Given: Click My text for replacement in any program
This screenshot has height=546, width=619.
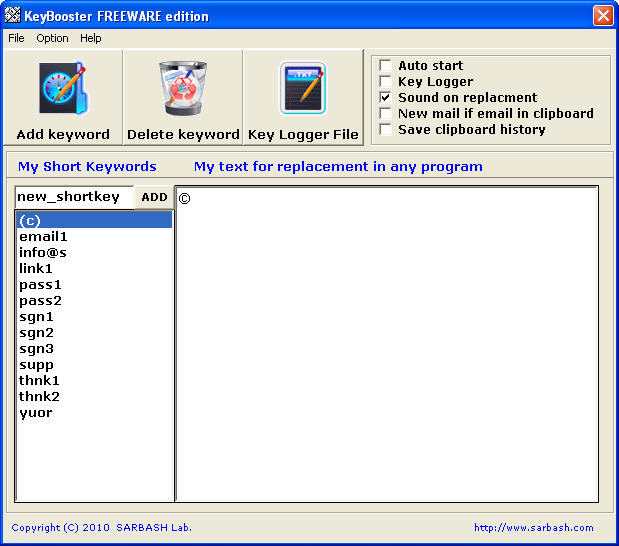Looking at the screenshot, I should coord(338,167).
